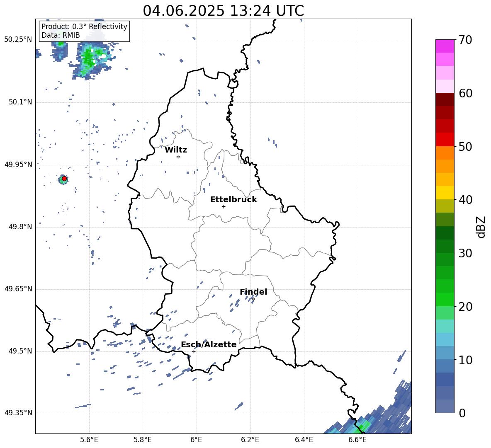Click the 'Product: 0.3° Reflectivity' legend line
Image resolution: width=491 pixels, height=448 pixels.
pos(84,26)
